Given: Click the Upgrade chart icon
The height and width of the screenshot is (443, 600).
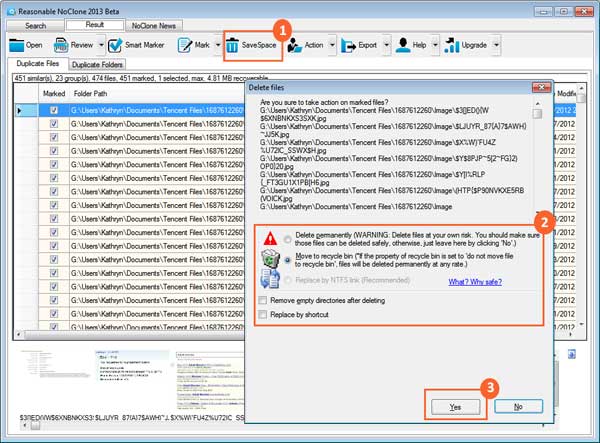Looking at the screenshot, I should pos(452,45).
